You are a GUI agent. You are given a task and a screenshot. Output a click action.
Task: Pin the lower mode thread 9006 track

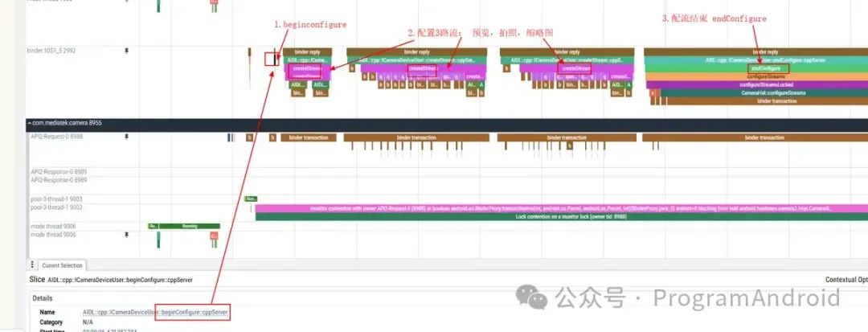tap(126, 236)
